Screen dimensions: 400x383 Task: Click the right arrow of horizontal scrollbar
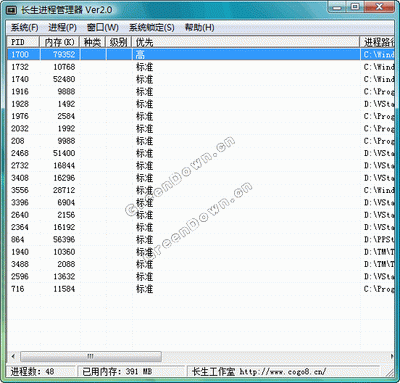point(392,356)
